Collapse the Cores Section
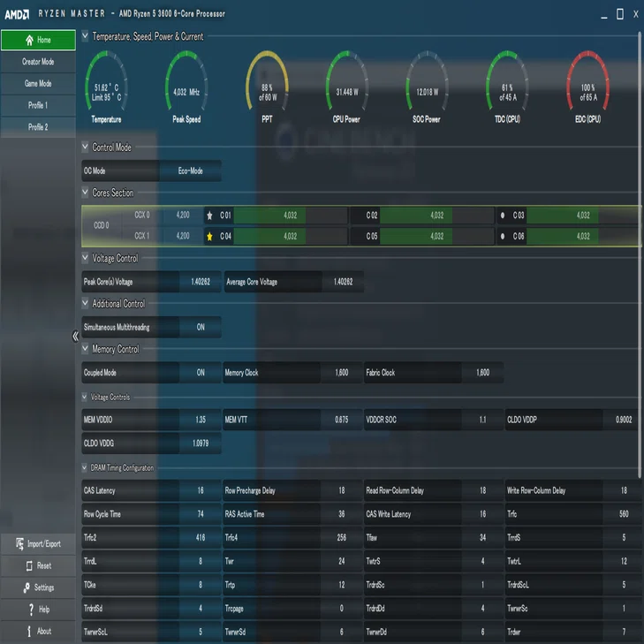 tap(85, 192)
